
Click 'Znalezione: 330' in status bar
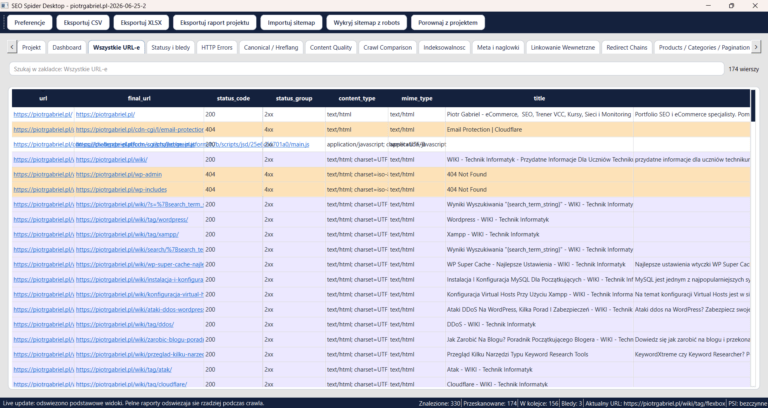(439, 403)
